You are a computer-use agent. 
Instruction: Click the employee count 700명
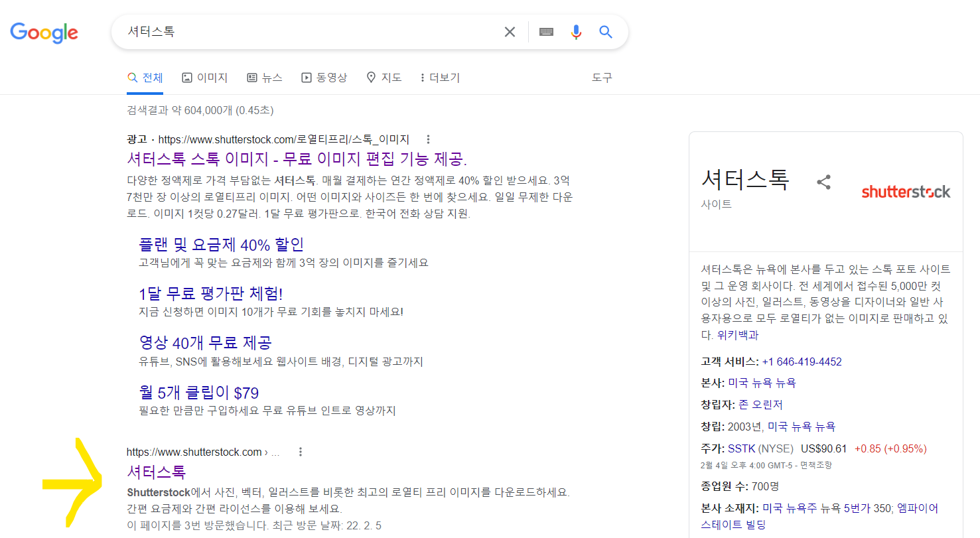point(764,486)
